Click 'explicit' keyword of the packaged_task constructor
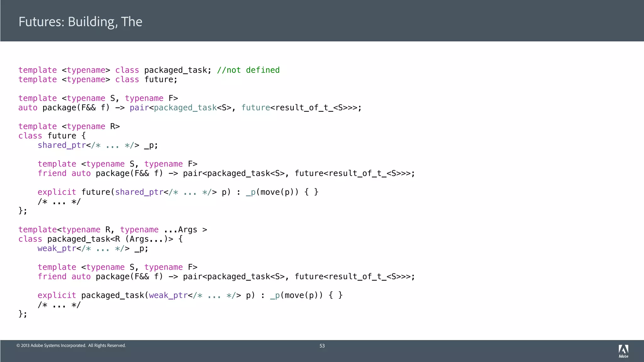Image resolution: width=644 pixels, height=362 pixels. (57, 295)
